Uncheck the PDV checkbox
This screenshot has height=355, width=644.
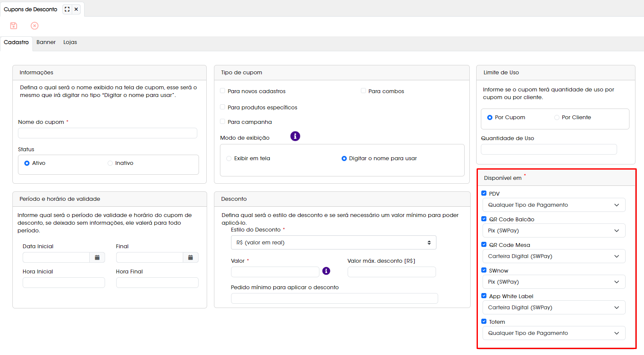pyautogui.click(x=484, y=193)
